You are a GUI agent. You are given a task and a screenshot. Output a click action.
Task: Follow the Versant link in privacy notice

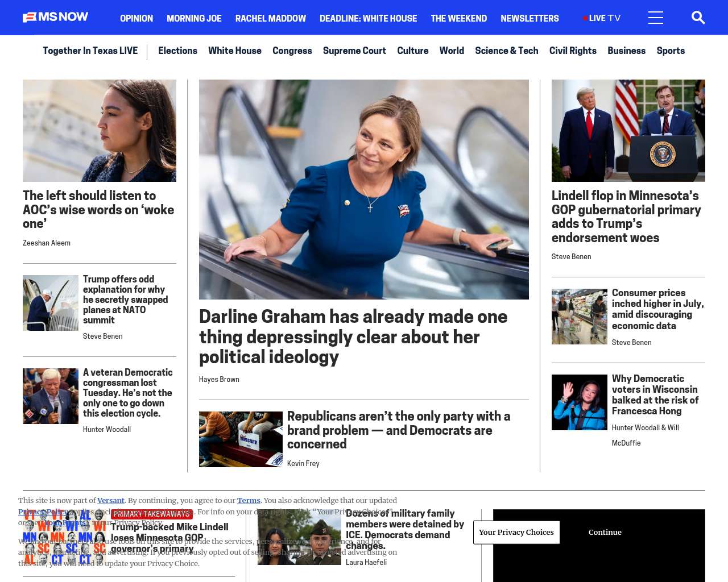point(111,500)
